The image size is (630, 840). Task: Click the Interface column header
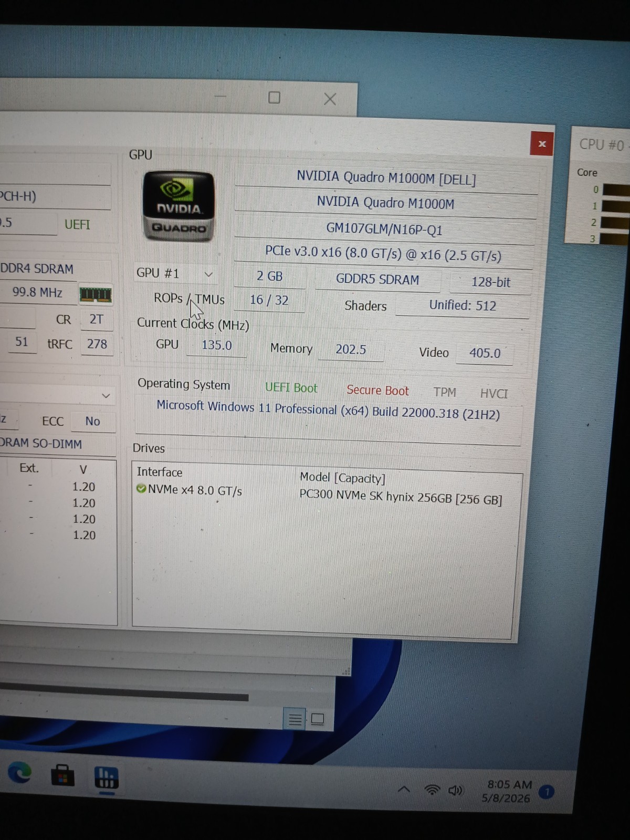(x=160, y=472)
